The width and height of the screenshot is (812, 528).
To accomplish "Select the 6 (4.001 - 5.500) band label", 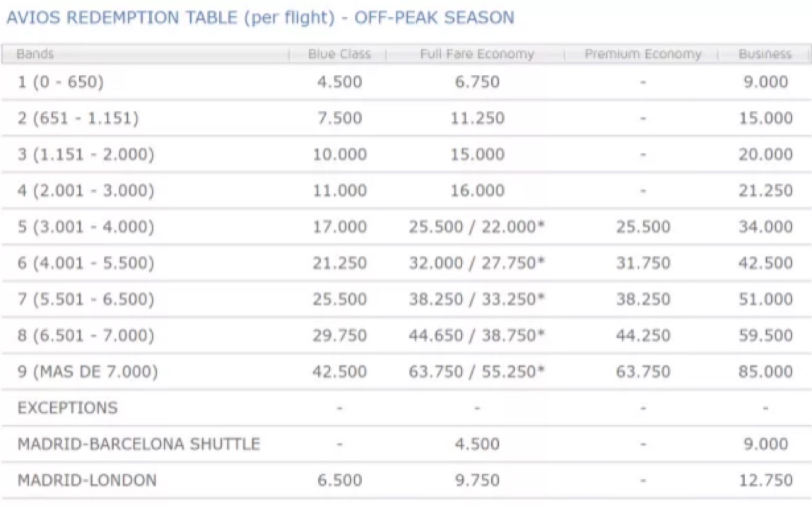I will pyautogui.click(x=86, y=263).
